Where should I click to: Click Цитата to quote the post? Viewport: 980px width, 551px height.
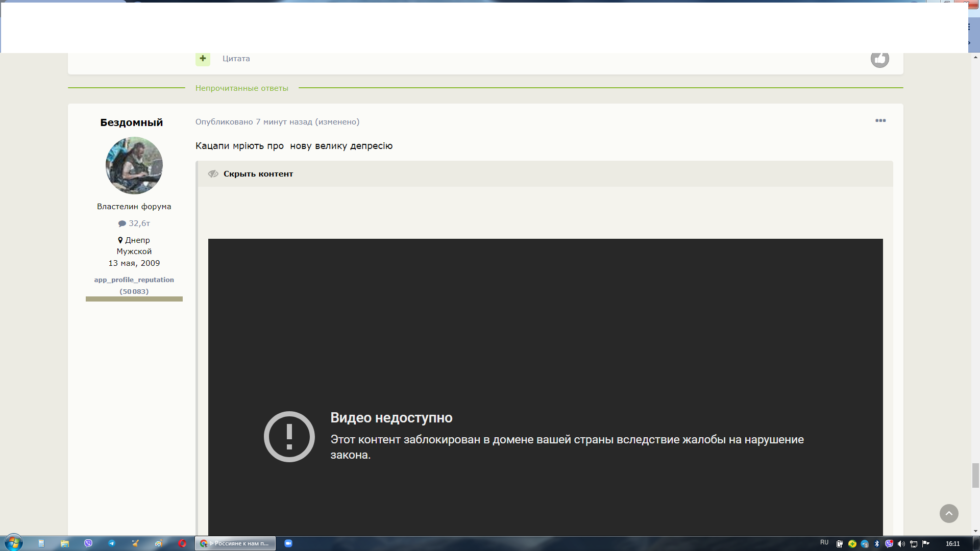pos(236,59)
